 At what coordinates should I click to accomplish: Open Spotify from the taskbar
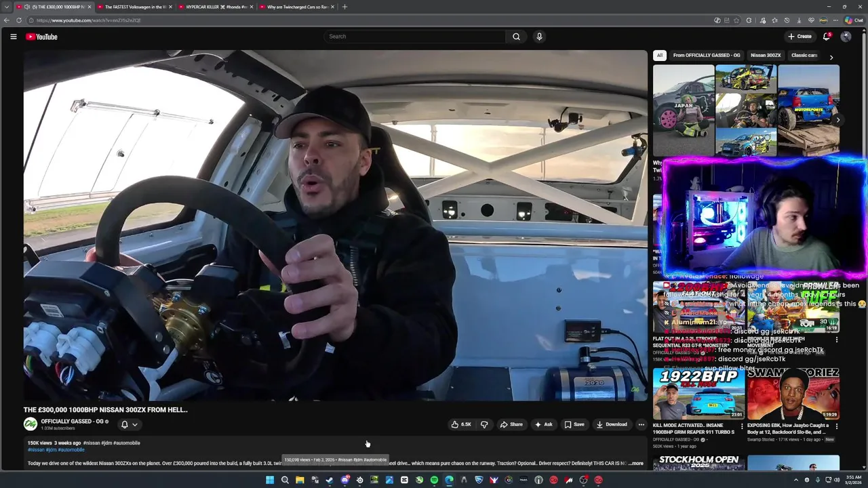pos(434,480)
